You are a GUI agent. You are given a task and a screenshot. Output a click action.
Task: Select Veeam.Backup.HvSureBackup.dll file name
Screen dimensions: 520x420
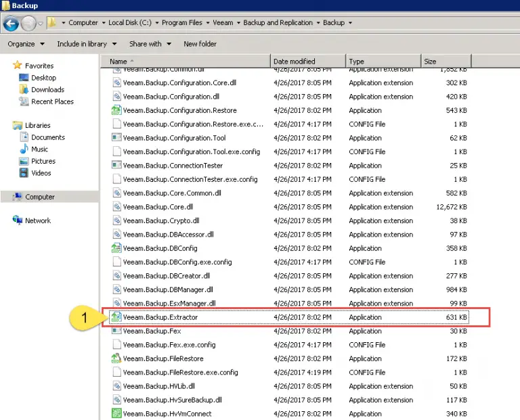click(x=173, y=400)
